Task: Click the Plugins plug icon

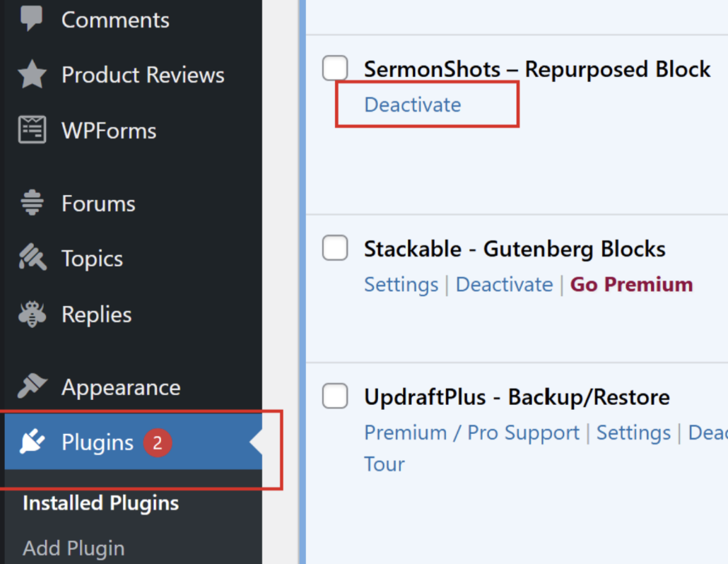Action: (x=32, y=442)
